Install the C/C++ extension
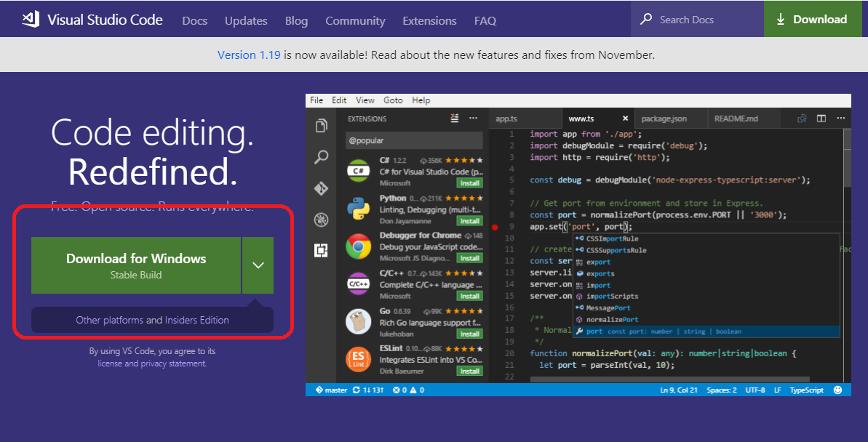This screenshot has height=442, width=868. coord(469,296)
